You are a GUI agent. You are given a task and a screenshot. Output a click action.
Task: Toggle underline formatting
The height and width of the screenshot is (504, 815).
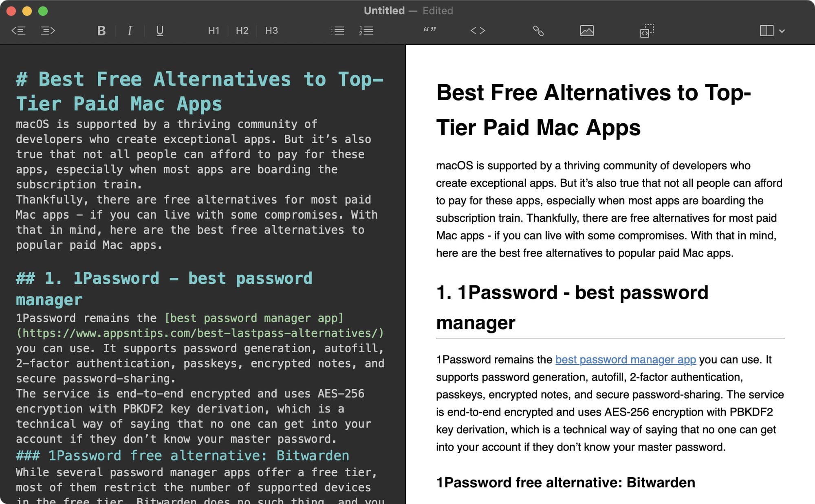pos(160,31)
